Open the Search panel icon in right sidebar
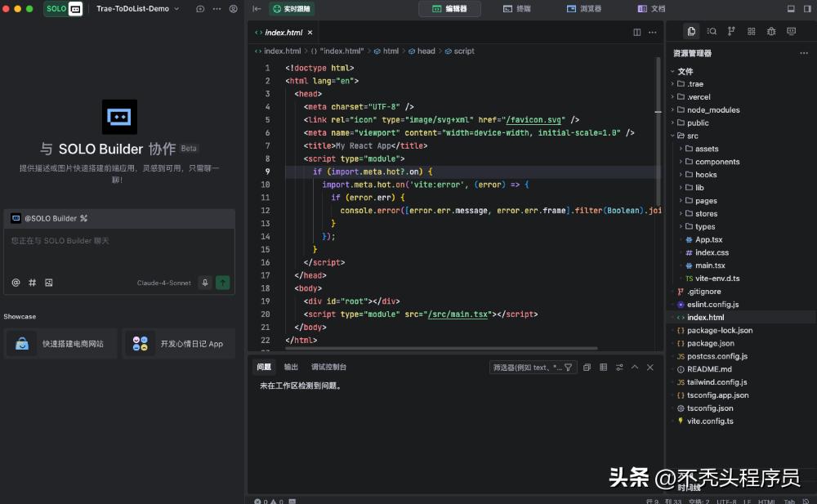The height and width of the screenshot is (504, 817). click(x=712, y=31)
